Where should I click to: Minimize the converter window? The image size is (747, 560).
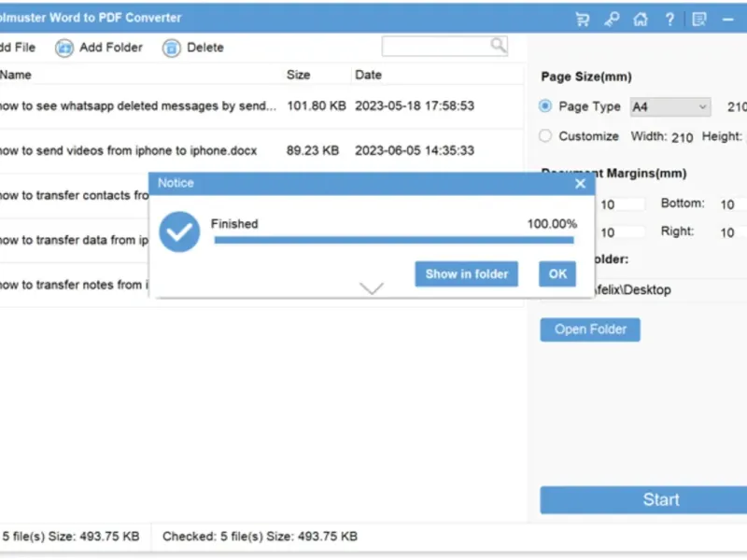coord(727,20)
